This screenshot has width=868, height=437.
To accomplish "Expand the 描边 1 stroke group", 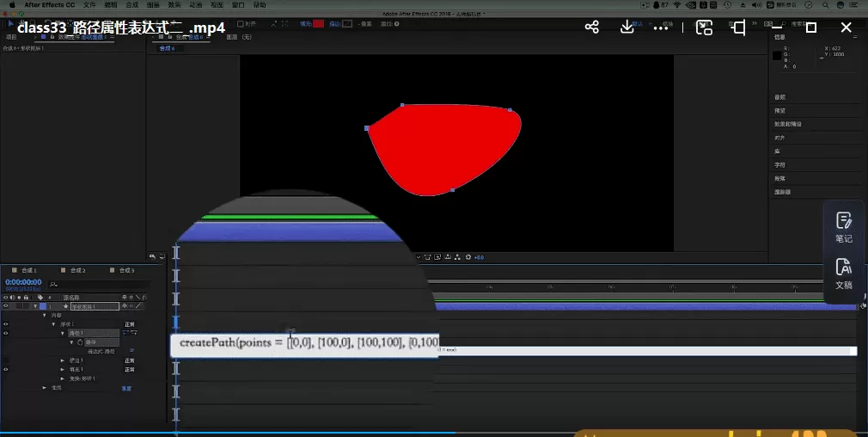I will tap(62, 360).
